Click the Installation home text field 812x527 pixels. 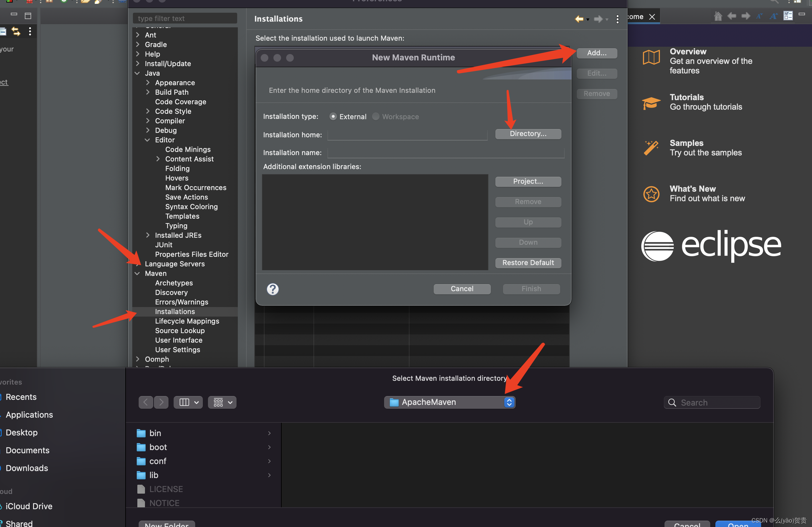click(407, 135)
